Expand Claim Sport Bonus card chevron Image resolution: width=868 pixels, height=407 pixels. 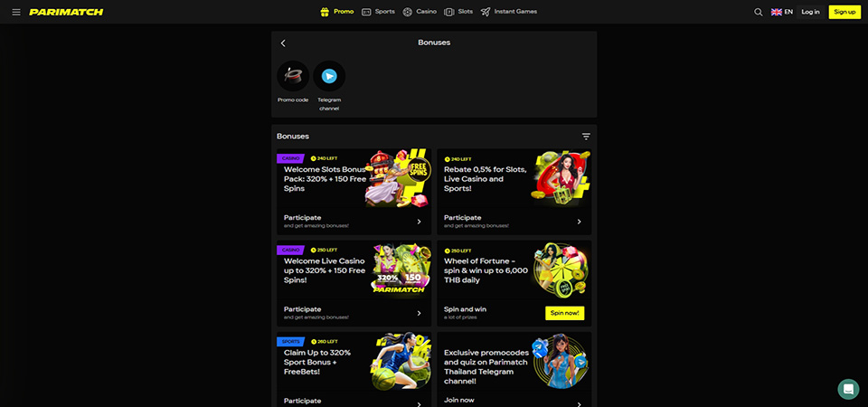point(419,403)
